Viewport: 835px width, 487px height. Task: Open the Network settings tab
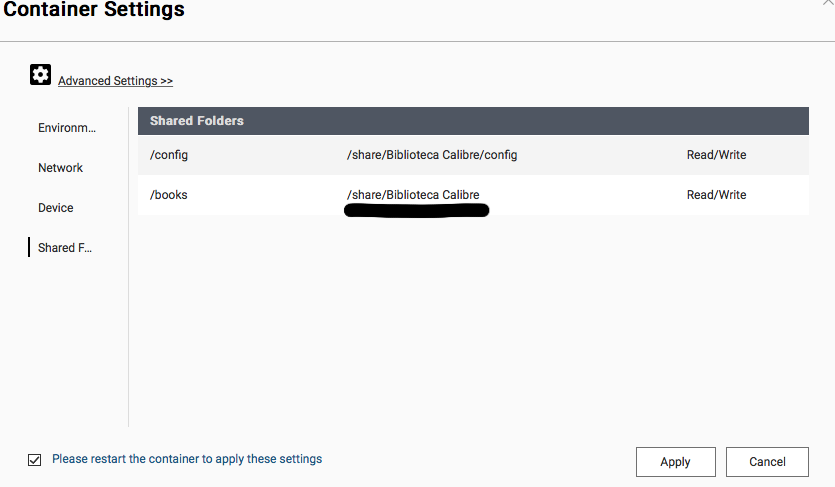coord(60,168)
